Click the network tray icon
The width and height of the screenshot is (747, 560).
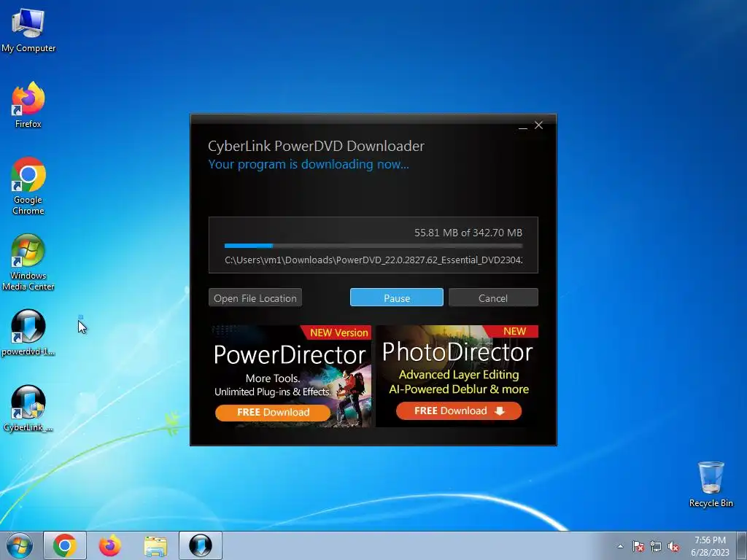click(x=656, y=546)
